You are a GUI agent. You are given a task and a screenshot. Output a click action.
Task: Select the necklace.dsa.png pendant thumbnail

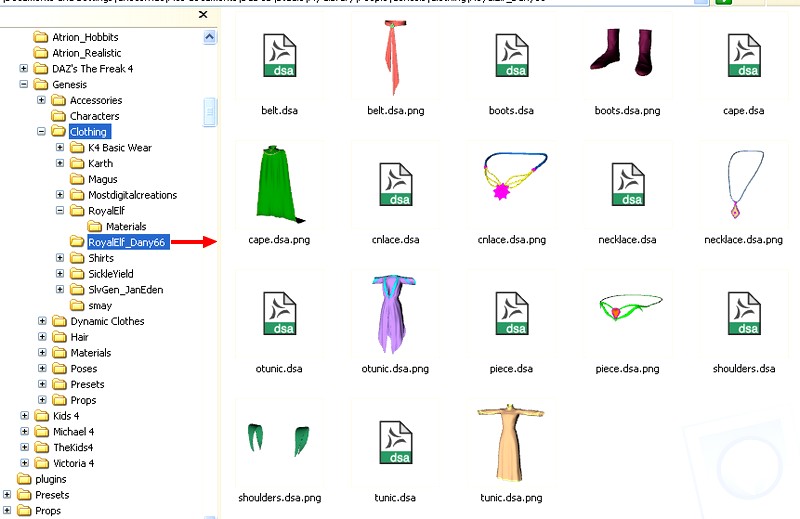[745, 184]
